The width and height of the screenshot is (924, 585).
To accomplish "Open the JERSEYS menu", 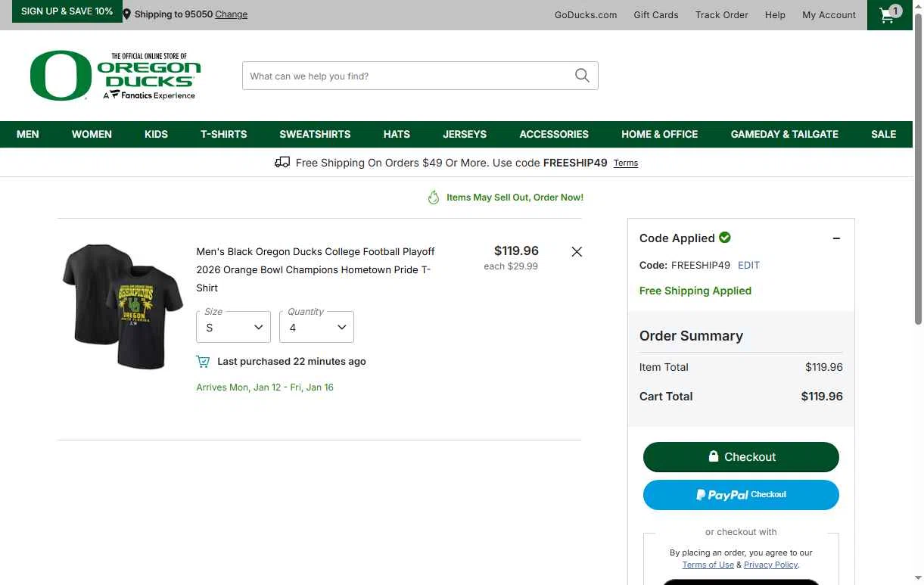I will click(465, 134).
